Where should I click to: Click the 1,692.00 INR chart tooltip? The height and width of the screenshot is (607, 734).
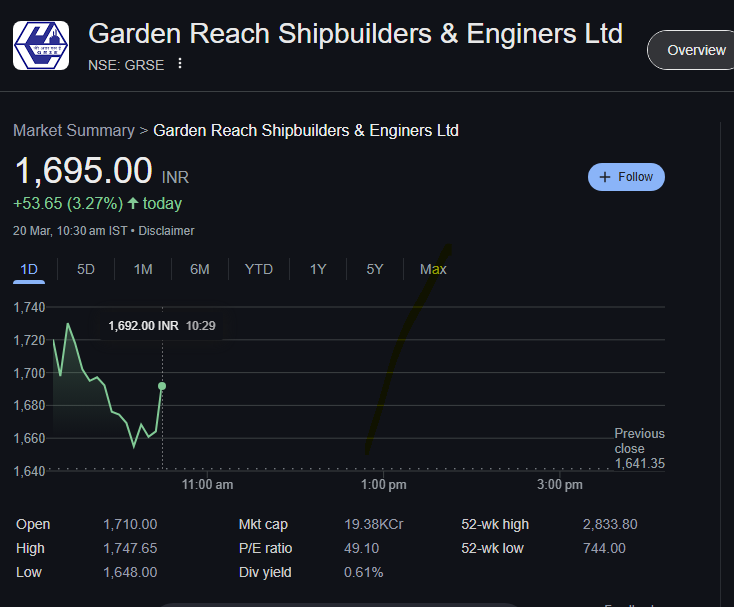pos(162,326)
